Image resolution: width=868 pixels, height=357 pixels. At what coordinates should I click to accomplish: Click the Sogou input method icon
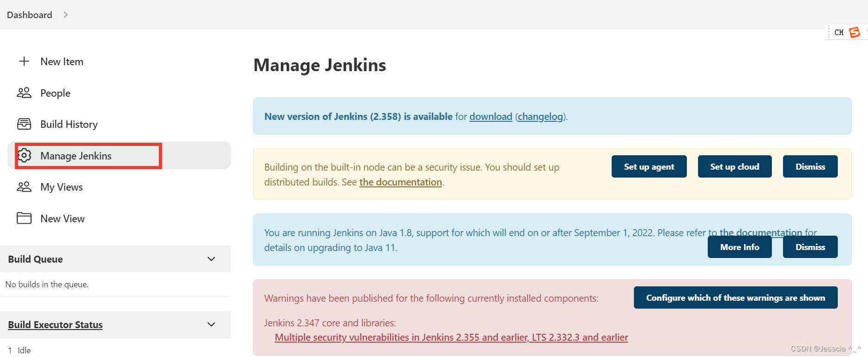[855, 32]
